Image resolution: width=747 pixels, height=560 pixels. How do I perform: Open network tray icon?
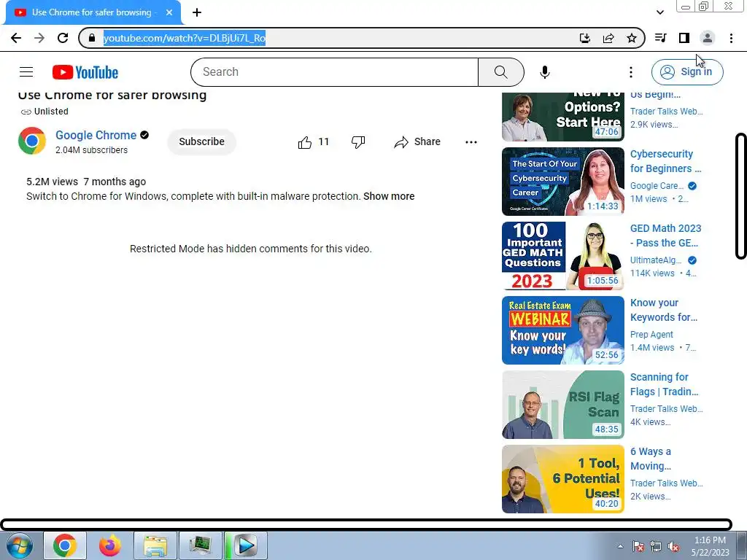tap(656, 546)
